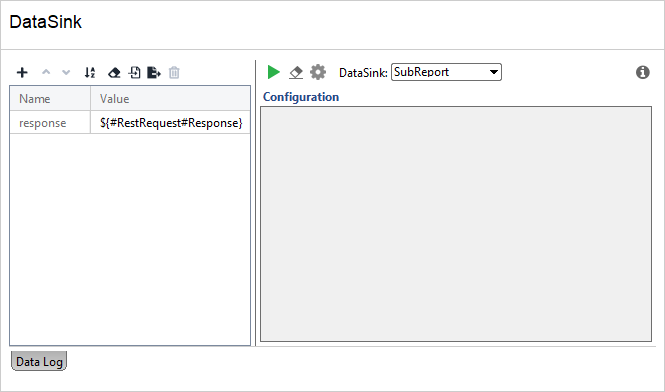This screenshot has height=392, width=665.
Task: Click the dropdown arrow next to SubReport
Action: pos(494,72)
